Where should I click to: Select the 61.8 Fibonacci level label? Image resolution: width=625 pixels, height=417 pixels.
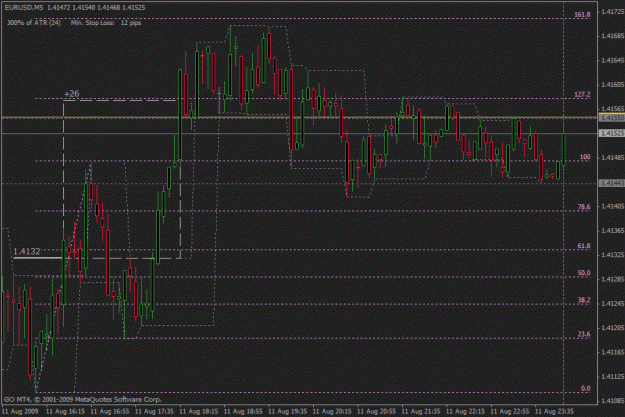pos(584,246)
